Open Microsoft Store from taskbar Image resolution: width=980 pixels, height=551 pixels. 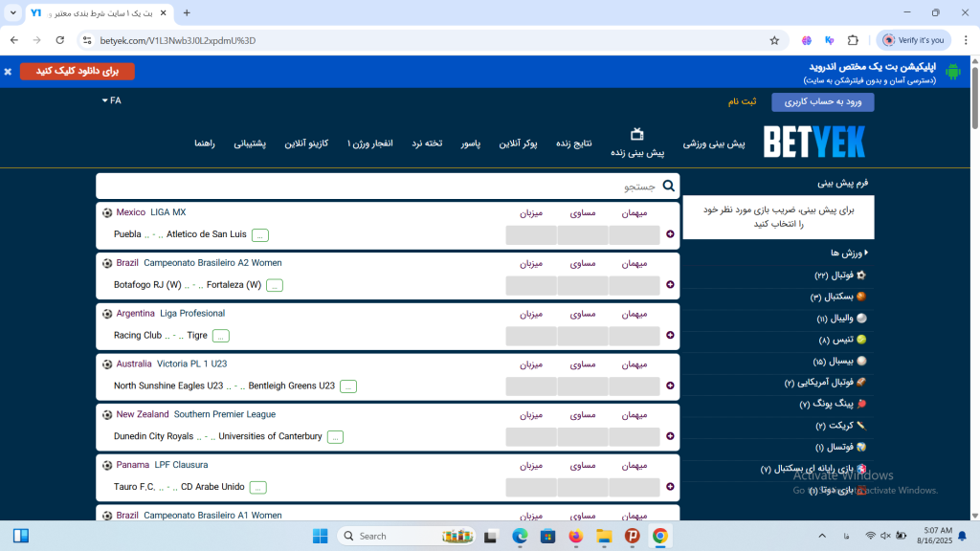(x=548, y=536)
